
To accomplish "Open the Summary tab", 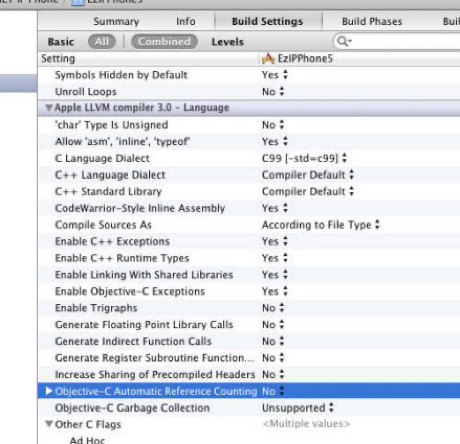I will [116, 21].
